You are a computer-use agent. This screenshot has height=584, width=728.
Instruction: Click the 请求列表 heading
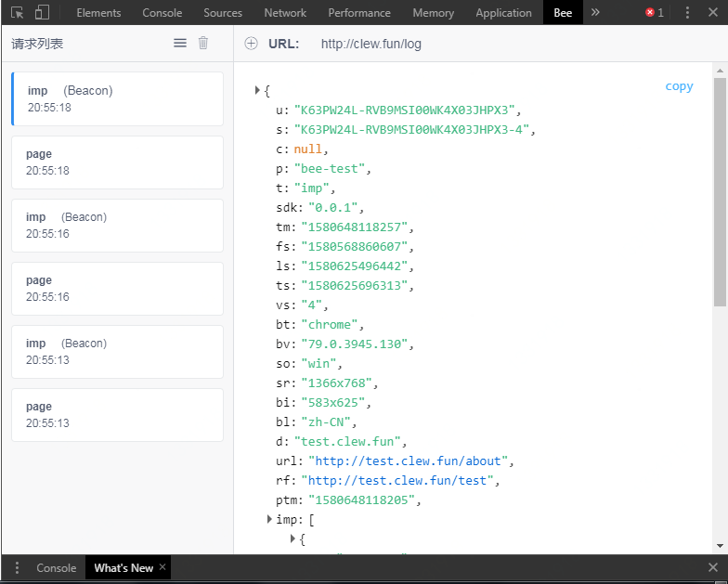tap(37, 44)
